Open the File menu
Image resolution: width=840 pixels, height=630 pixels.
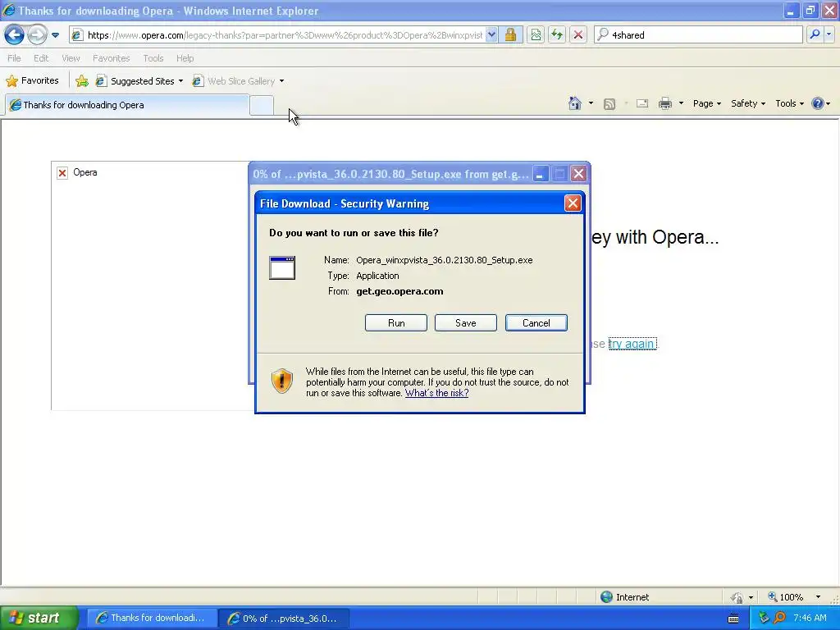tap(14, 58)
